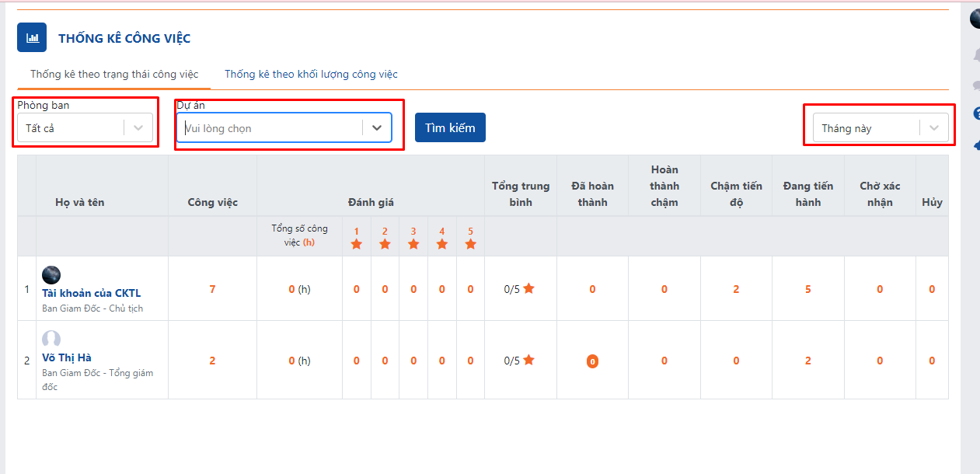980x474 pixels.
Task: Click the help question mark icon
Action: pyautogui.click(x=976, y=114)
